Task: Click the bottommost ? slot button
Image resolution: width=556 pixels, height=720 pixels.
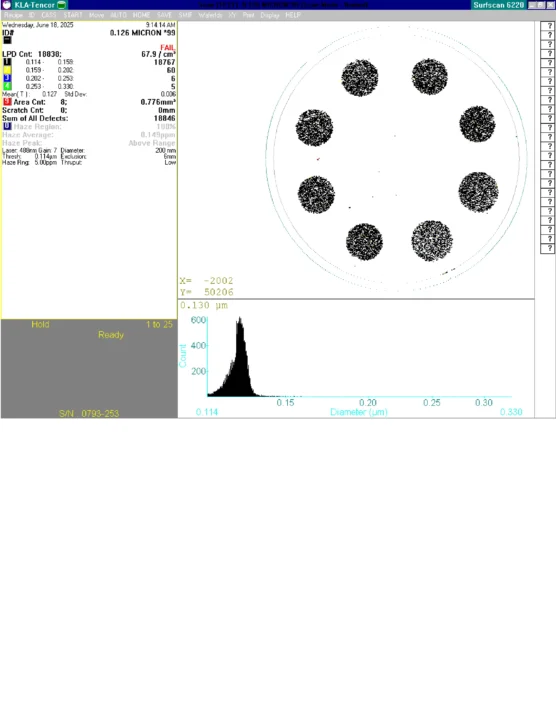Action: point(547,248)
